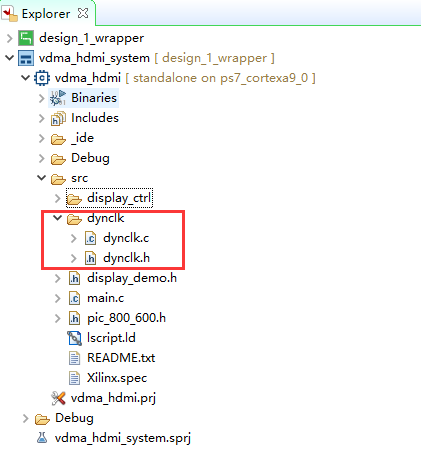Click the dynclk.c C source icon
Viewport: 421px width, 452px height.
tap(90, 238)
